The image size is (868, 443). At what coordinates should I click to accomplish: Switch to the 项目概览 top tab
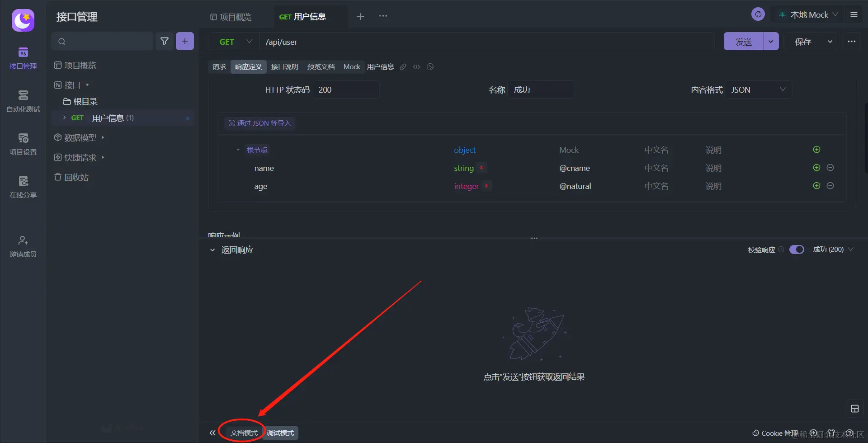(231, 17)
